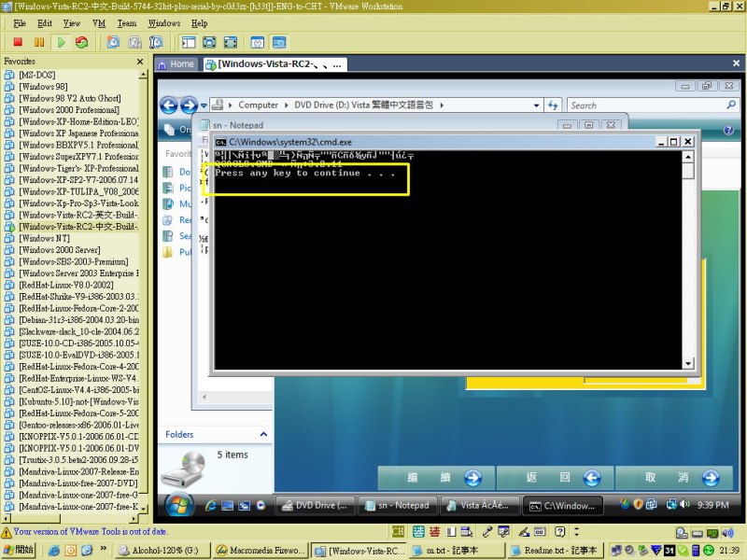The height and width of the screenshot is (560, 747).
Task: Close the Favorites panel
Action: 140,62
